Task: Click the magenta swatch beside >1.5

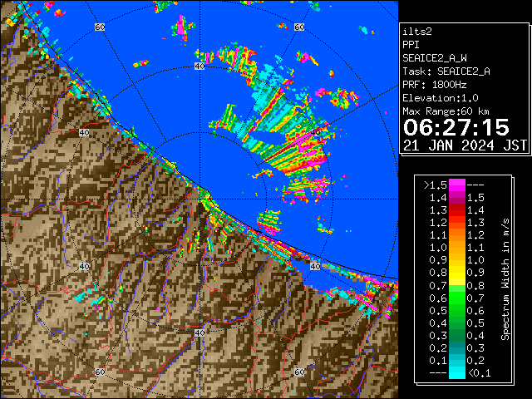Action: [x=457, y=185]
